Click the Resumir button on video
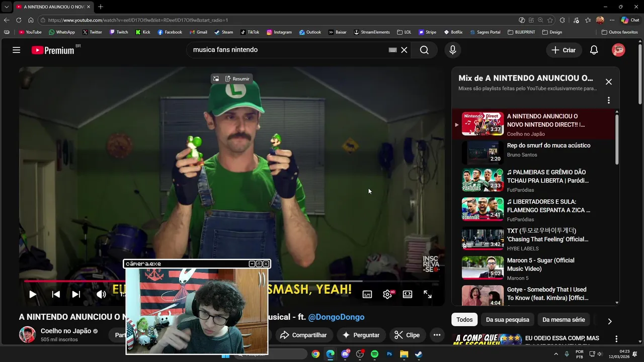Screen dimensions: 644x362 [237, 79]
